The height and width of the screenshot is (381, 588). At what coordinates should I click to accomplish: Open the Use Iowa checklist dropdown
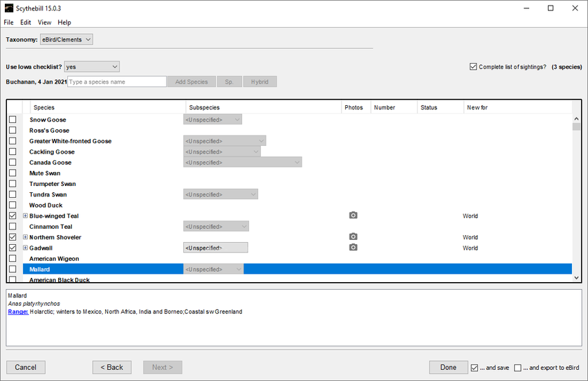click(91, 67)
